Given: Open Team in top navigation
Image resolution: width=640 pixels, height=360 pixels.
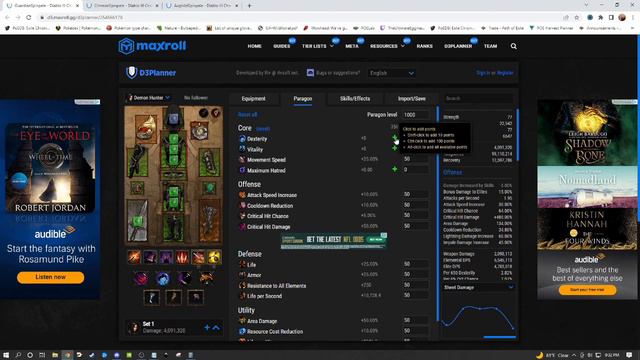Looking at the screenshot, I should (490, 46).
